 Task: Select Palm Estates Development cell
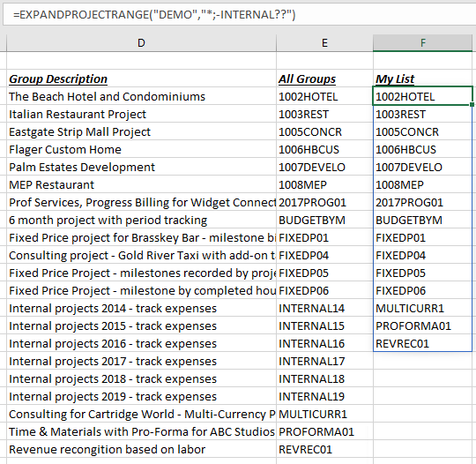click(x=141, y=167)
